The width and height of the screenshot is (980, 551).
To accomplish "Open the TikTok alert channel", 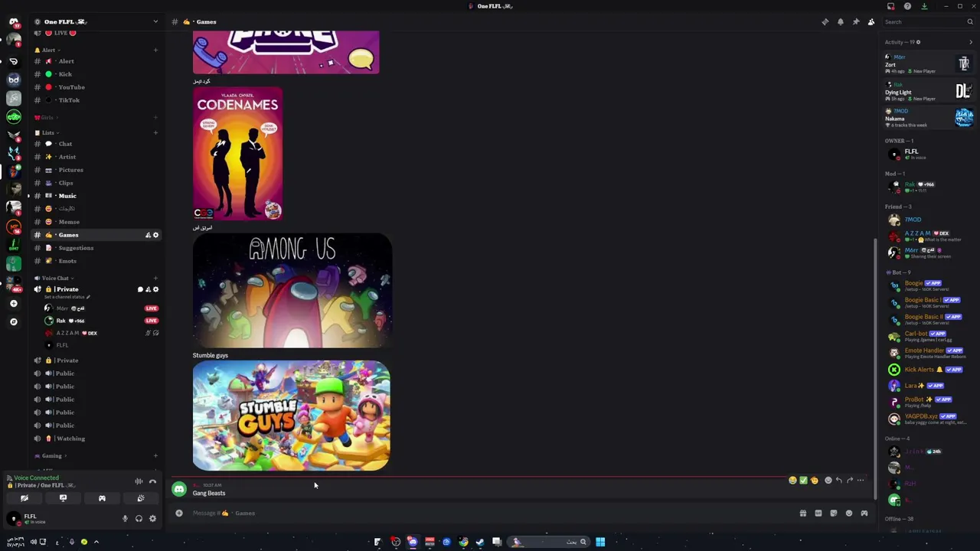I will [x=96, y=100].
